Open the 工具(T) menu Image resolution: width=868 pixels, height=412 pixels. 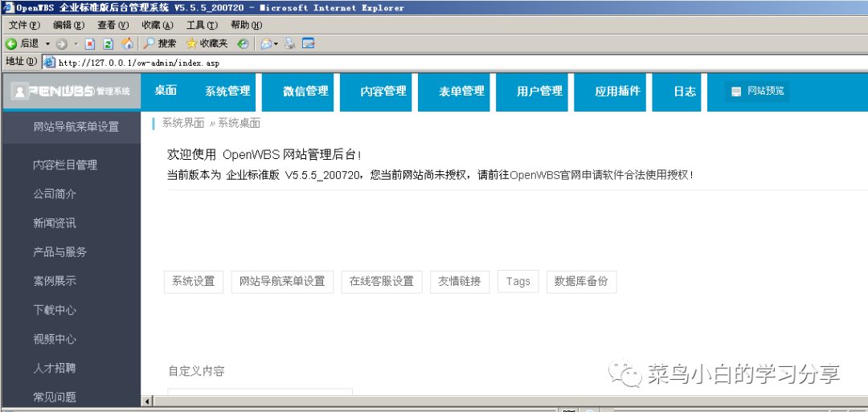pos(202,26)
